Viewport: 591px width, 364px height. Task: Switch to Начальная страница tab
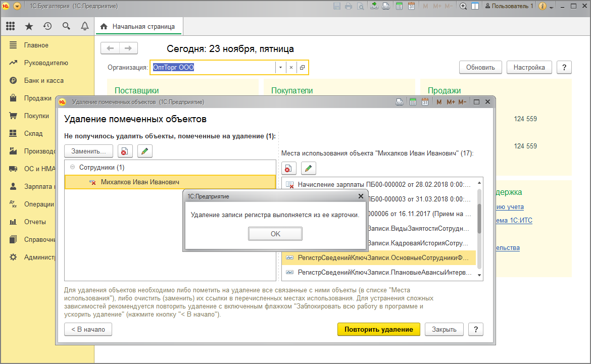138,26
